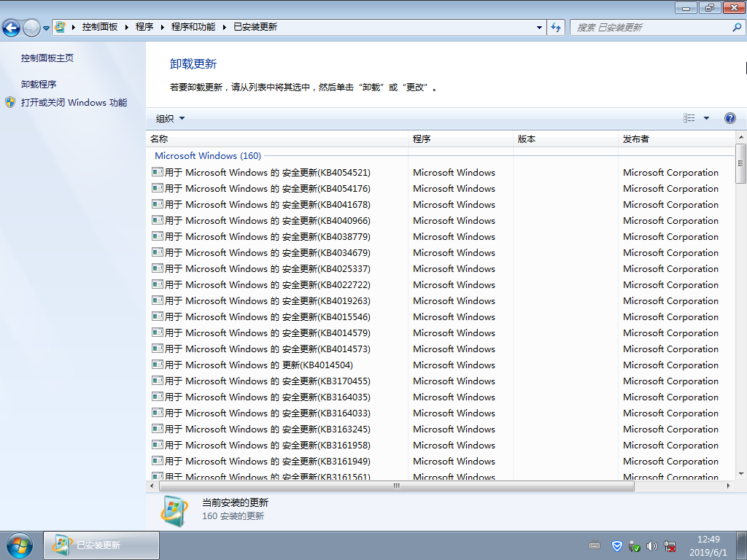Click the icon of update KB4015546

(158, 316)
